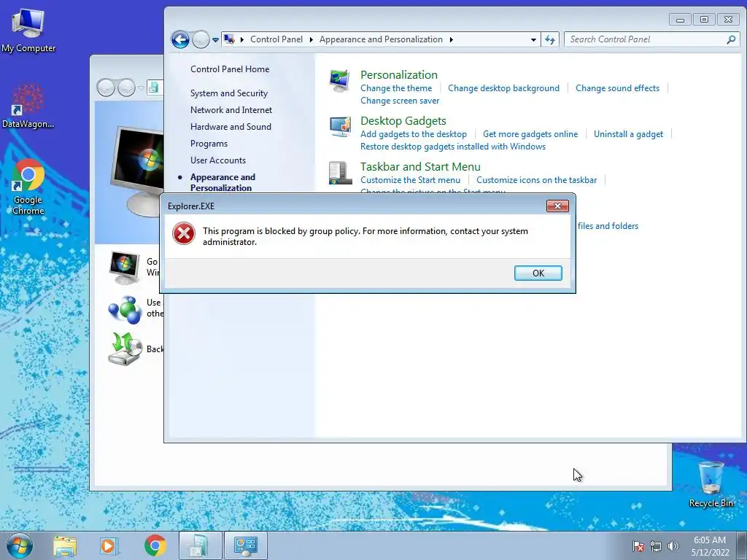Open Desktop Gadgets heading
Image resolution: width=747 pixels, height=560 pixels.
403,121
